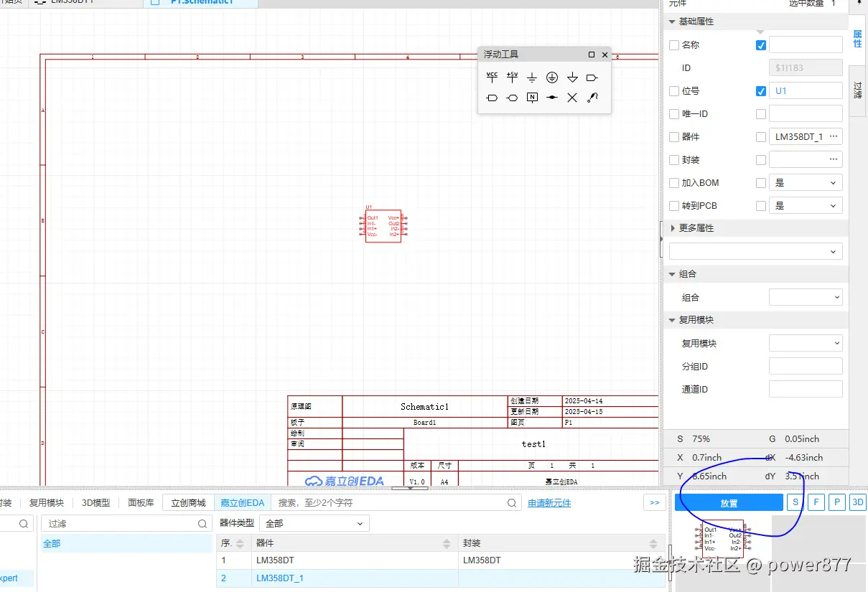Viewport: 868px width, 592px height.
Task: Select the net port tool with right lead
Action: click(592, 77)
